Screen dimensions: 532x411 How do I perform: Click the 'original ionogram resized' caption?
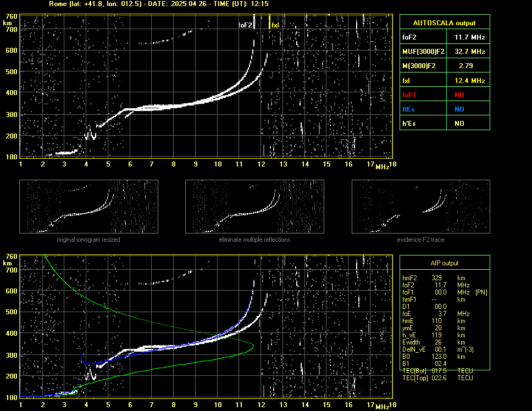pyautogui.click(x=88, y=240)
